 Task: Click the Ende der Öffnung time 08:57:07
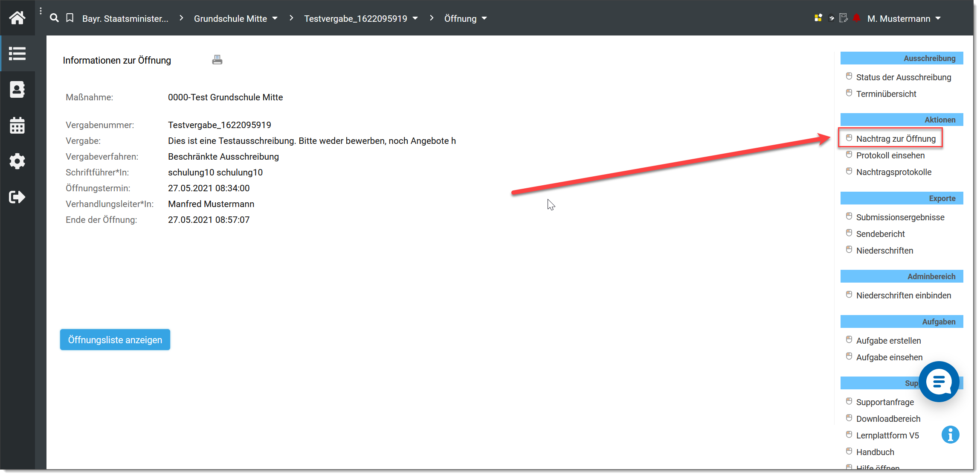tap(232, 220)
